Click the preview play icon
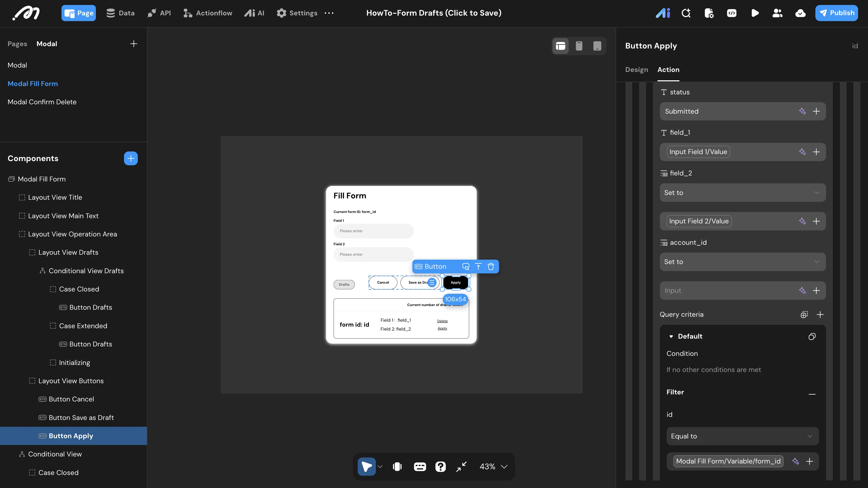The image size is (868, 488). [755, 13]
